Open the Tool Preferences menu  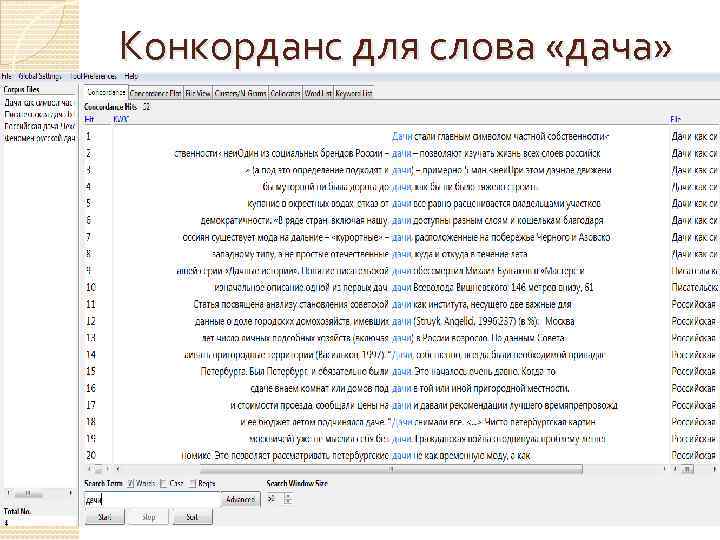(x=94, y=76)
